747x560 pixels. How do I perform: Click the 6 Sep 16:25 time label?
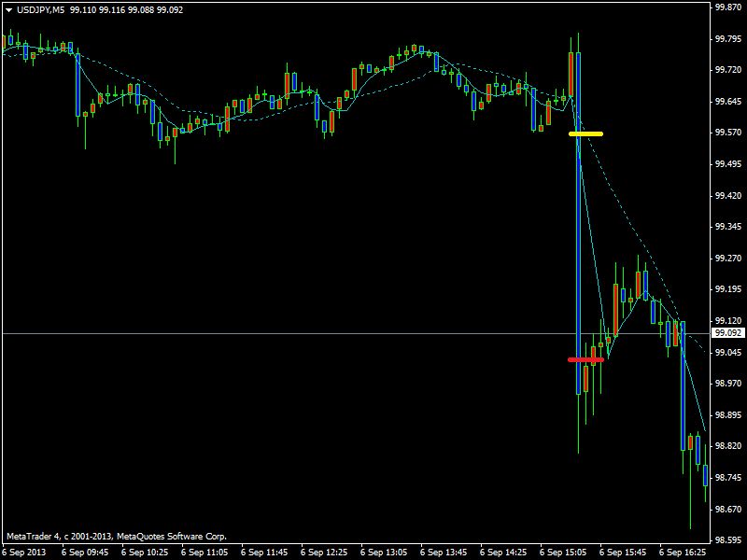pyautogui.click(x=683, y=553)
